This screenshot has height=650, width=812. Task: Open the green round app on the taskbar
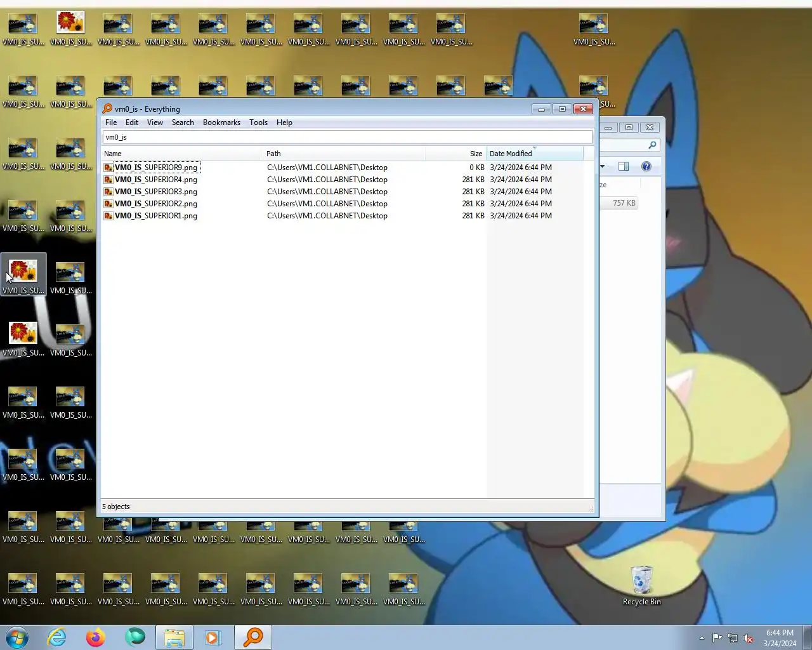click(134, 637)
